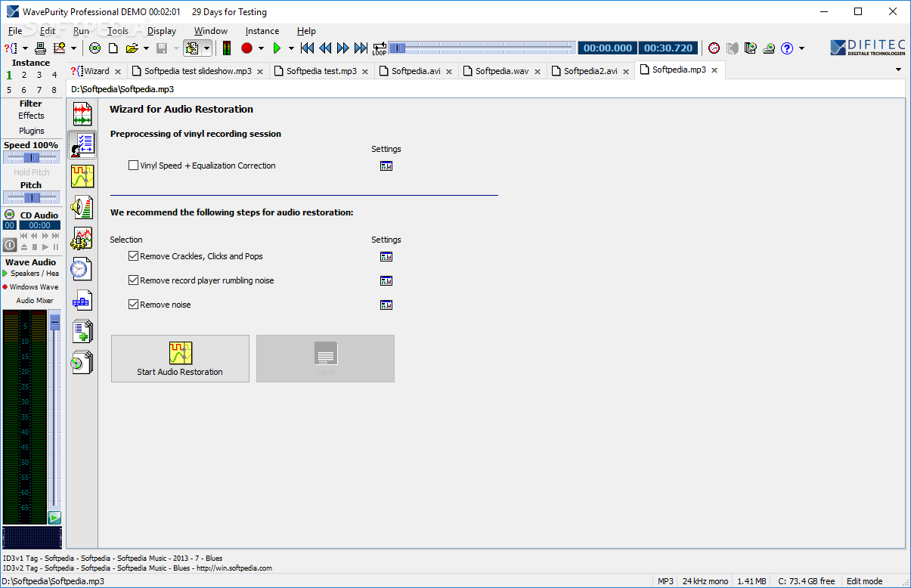The height and width of the screenshot is (588, 911).
Task: Expand the record button dropdown arrow
Action: pyautogui.click(x=261, y=48)
